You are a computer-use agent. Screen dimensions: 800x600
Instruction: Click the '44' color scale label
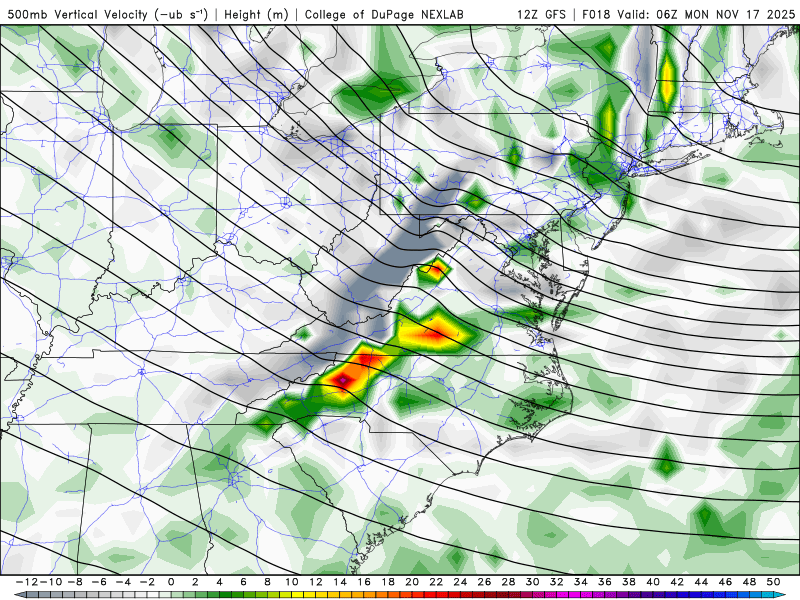tap(701, 582)
